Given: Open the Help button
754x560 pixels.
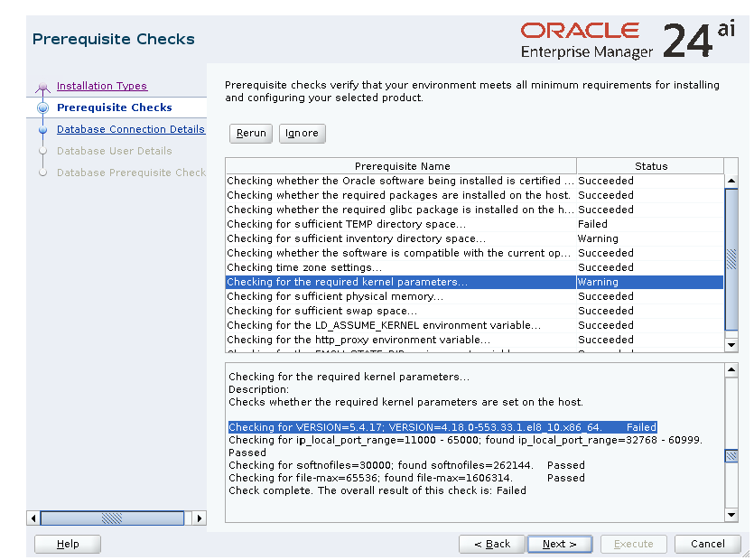Looking at the screenshot, I should tap(68, 544).
